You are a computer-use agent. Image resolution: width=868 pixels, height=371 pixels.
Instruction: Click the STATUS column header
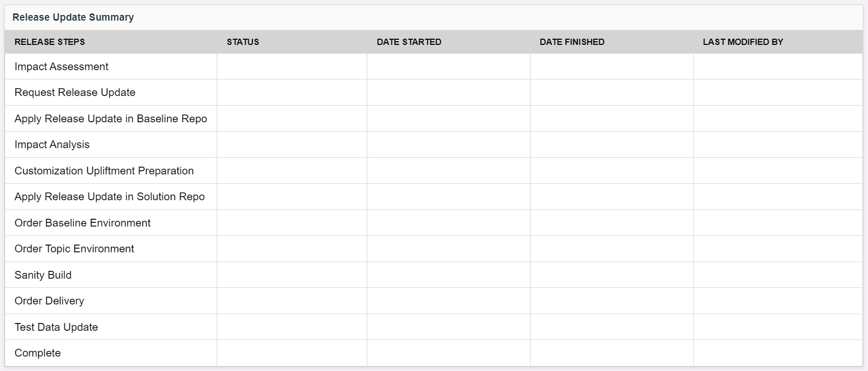click(243, 42)
